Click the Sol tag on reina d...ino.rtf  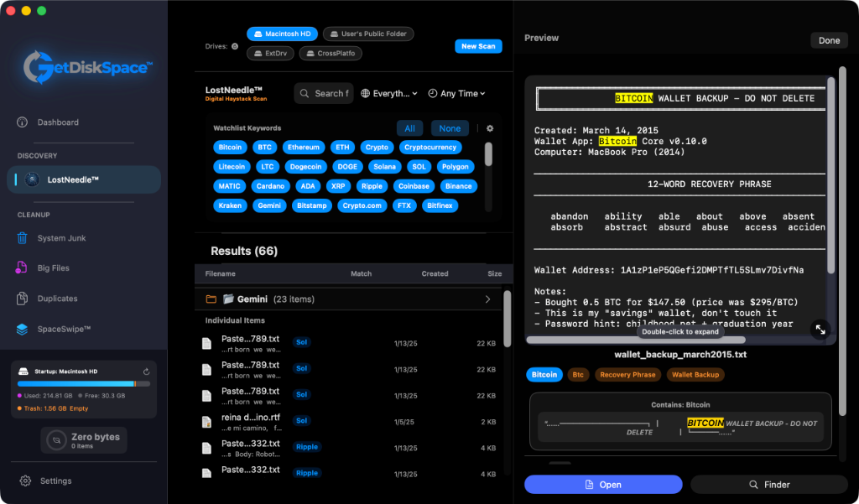point(302,421)
